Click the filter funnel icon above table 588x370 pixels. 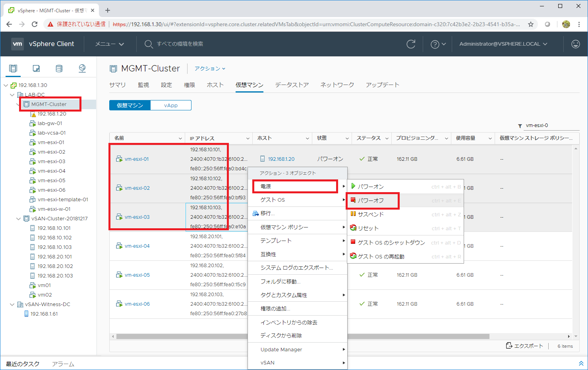tap(520, 126)
